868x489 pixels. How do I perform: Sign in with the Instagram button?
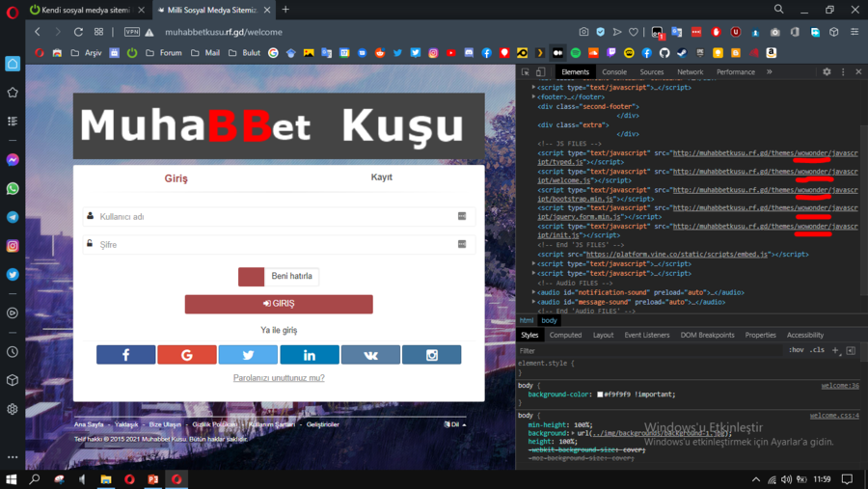pos(432,354)
